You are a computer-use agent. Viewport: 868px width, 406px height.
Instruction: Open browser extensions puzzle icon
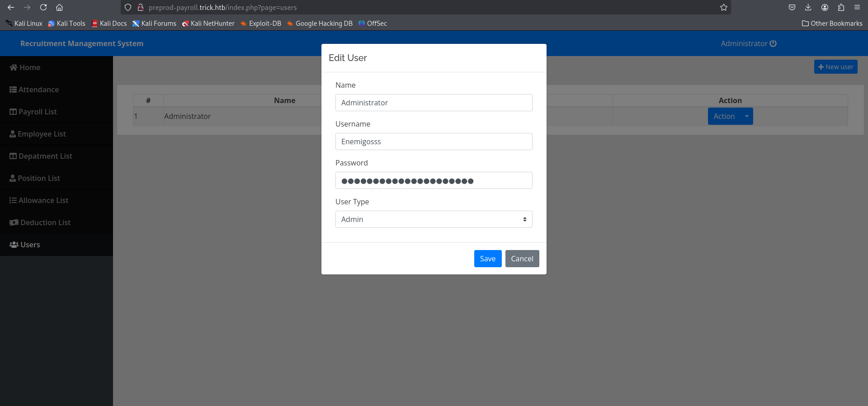coord(841,7)
